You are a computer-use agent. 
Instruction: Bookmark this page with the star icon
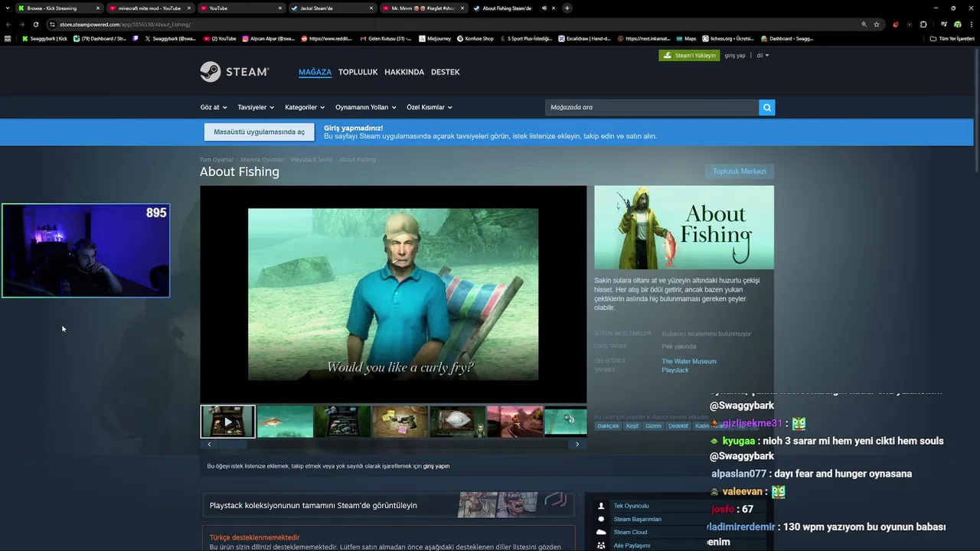click(x=877, y=24)
